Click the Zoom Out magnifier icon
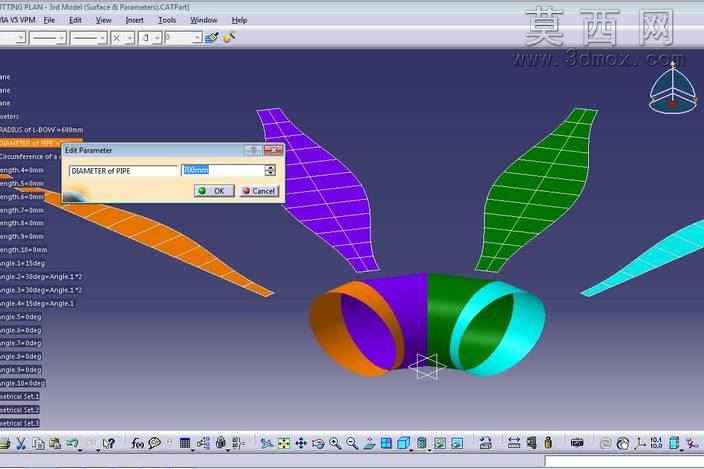The image size is (704, 469). point(352,443)
